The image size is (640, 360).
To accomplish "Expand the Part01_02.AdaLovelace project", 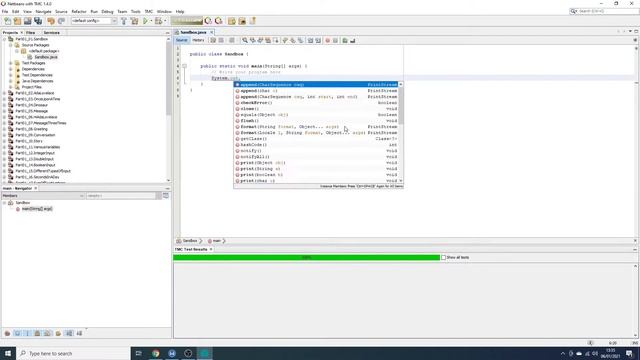I will coord(4,93).
